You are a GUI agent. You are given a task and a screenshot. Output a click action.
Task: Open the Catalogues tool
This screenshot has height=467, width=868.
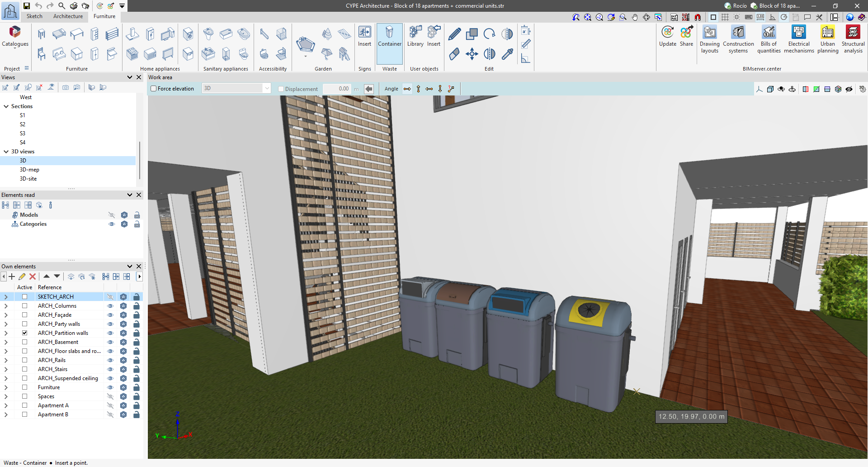pos(15,36)
